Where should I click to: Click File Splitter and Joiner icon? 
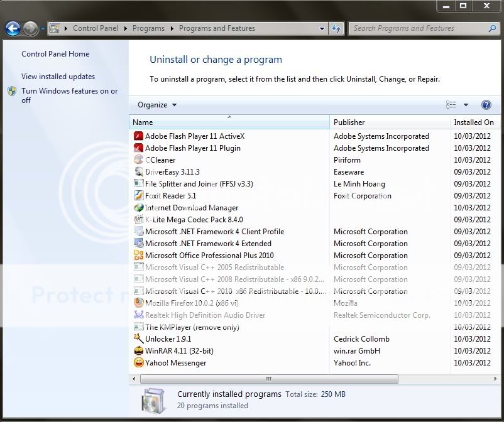pos(138,183)
